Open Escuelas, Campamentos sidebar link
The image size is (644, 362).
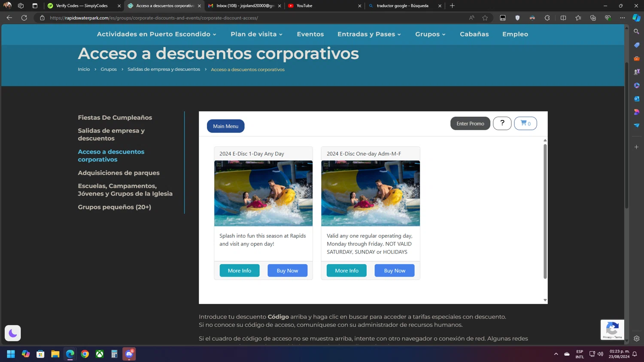125,190
